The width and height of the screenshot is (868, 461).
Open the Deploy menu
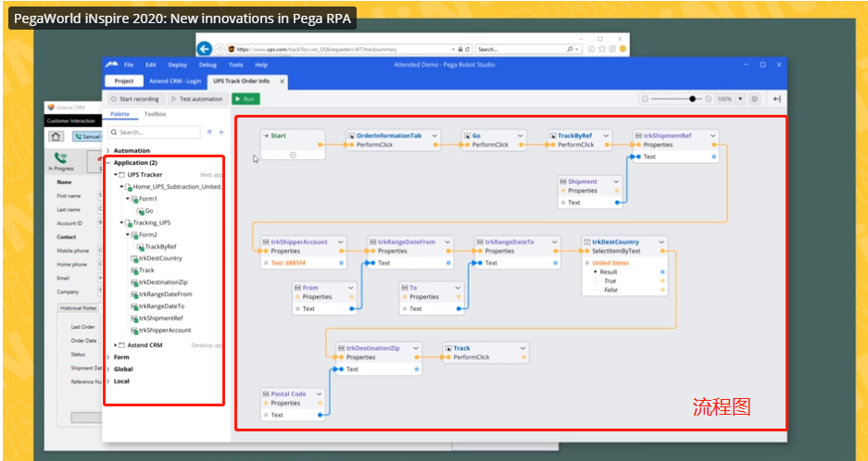178,65
